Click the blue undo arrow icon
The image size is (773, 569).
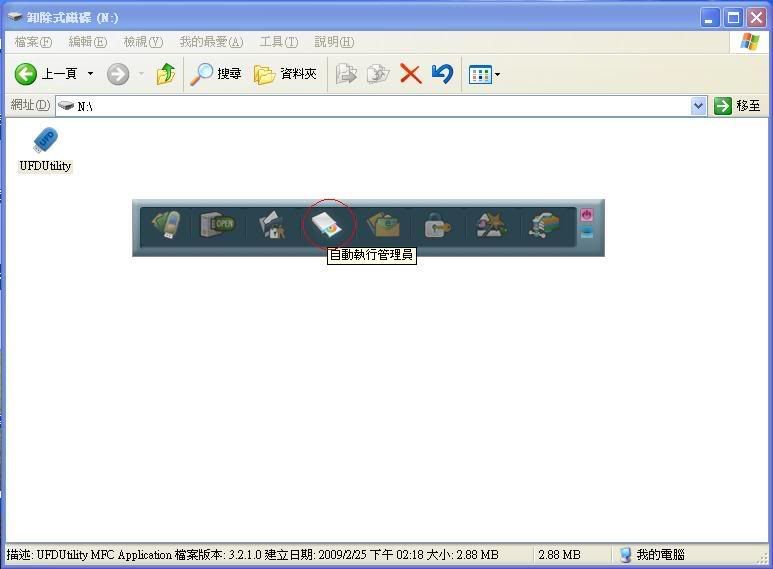(x=442, y=74)
